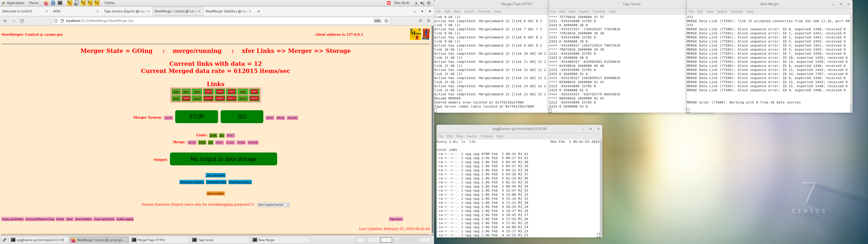
Task: Click the 80% zoom level indicator
Action: click(377, 21)
